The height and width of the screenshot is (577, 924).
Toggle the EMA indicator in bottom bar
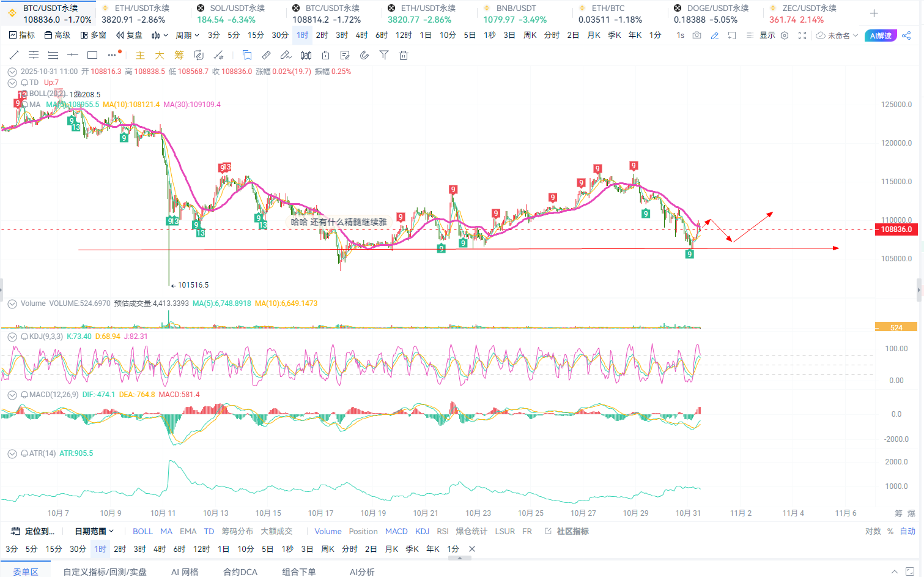pyautogui.click(x=188, y=531)
